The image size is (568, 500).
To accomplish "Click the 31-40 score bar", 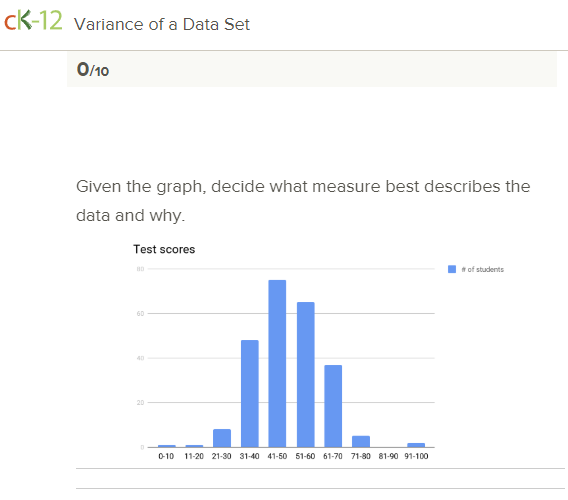I will [x=250, y=393].
